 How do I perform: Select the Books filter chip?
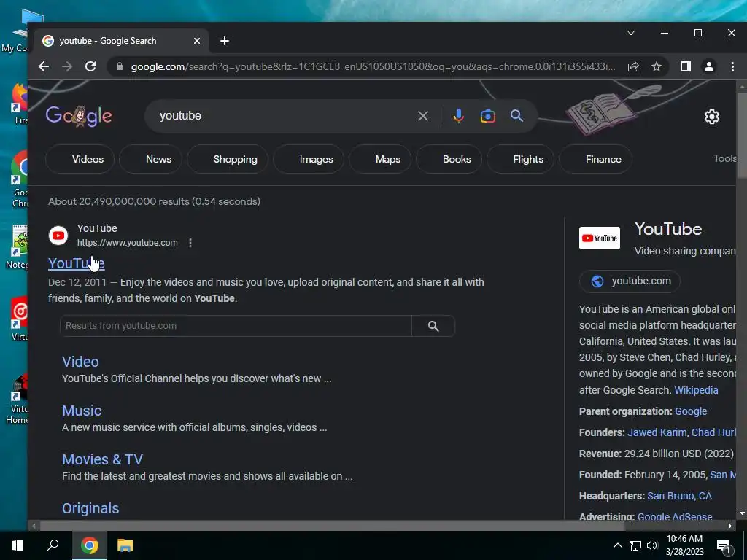(x=449, y=159)
